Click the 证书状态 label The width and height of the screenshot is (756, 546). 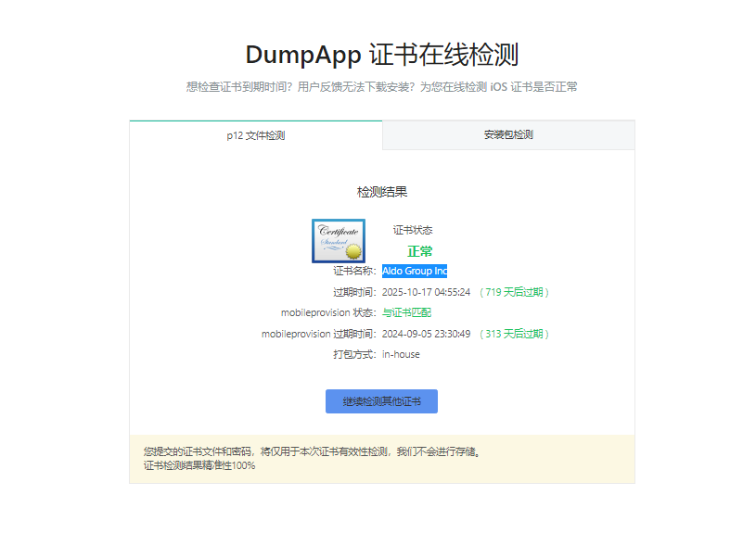click(412, 230)
